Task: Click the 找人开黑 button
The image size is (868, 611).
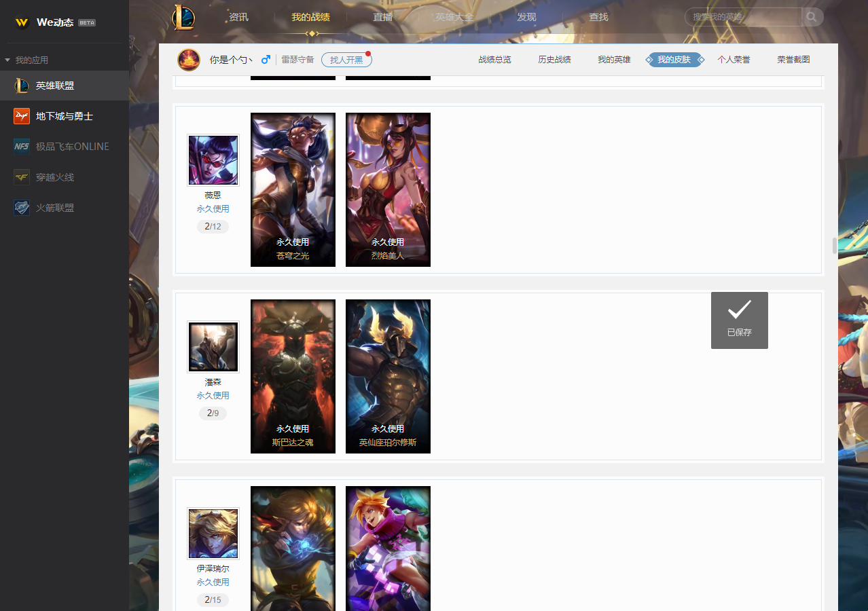Action: coord(346,60)
